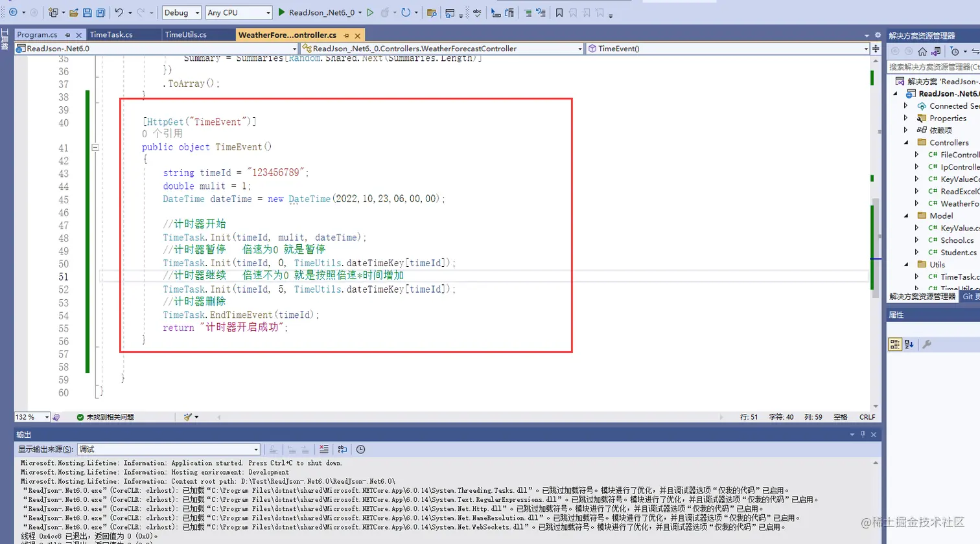Expand the Properties node

click(906, 119)
